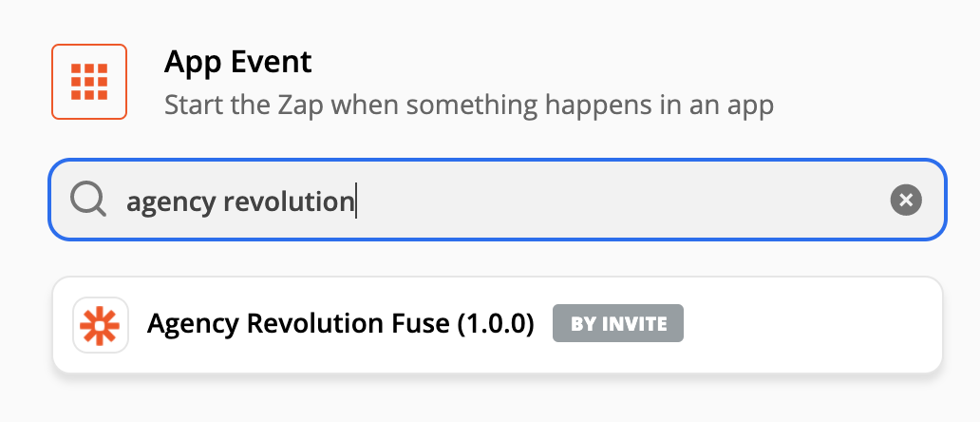The image size is (980, 422).
Task: Click the Agency Revolution Fuse orange logo
Action: tap(101, 324)
